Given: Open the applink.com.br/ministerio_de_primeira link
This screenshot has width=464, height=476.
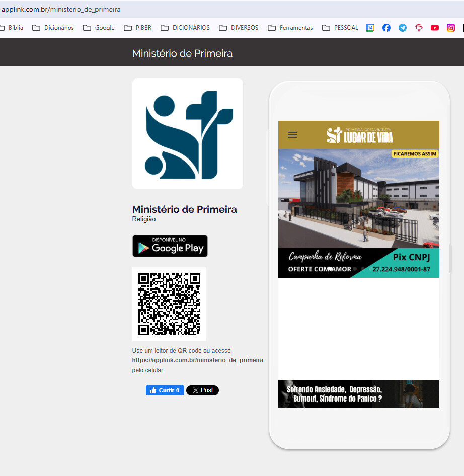Looking at the screenshot, I should click(x=198, y=360).
